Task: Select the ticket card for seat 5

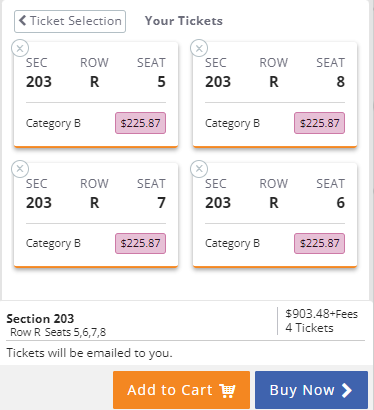Action: tap(96, 94)
